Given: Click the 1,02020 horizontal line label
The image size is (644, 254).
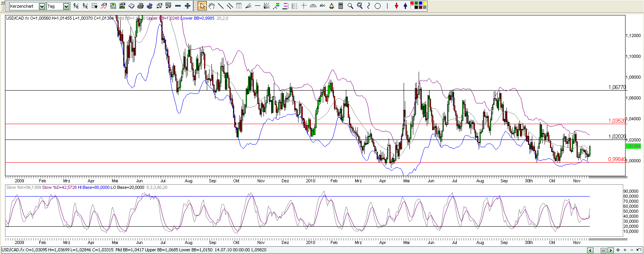Looking at the screenshot, I should coord(617,136).
